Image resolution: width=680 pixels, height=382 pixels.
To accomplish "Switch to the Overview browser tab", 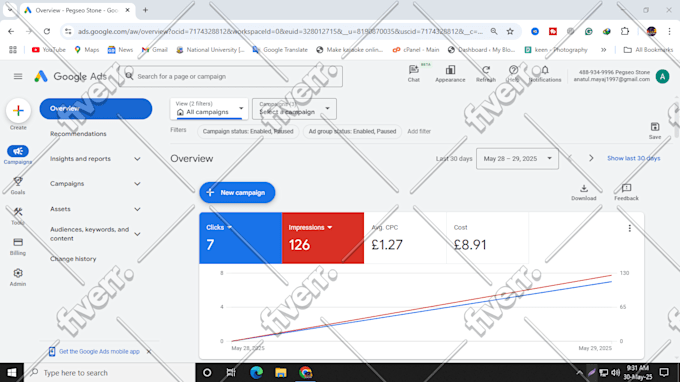I will [77, 10].
